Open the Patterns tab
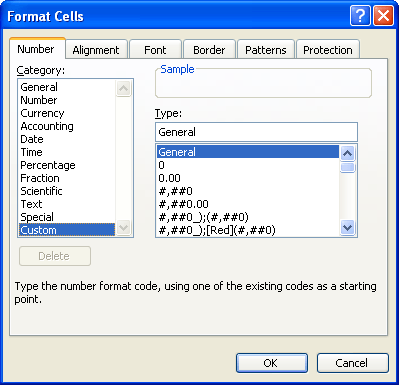This screenshot has height=385, width=399. (x=266, y=50)
